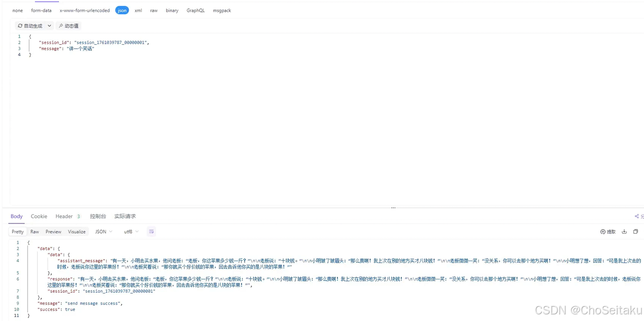The image size is (644, 321).
Task: Click response line number 11
Action: [x=16, y=315]
